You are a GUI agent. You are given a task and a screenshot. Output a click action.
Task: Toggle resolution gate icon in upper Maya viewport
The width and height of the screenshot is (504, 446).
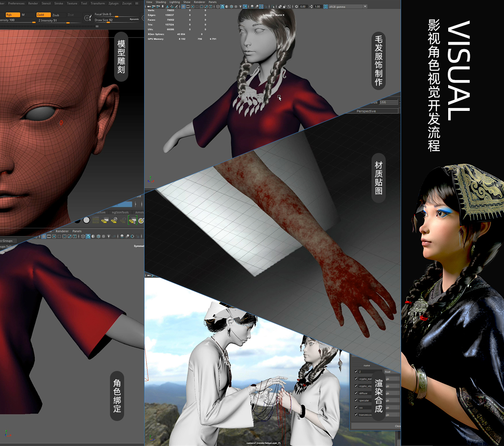click(x=192, y=7)
